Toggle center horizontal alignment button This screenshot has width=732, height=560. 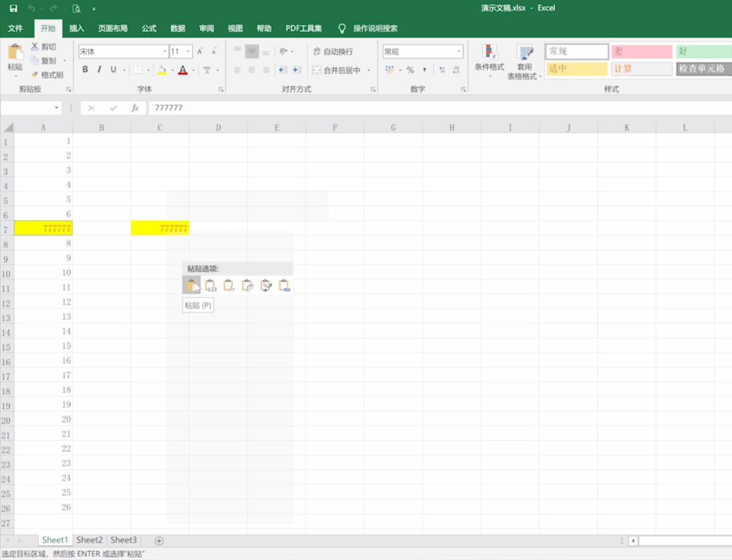pos(251,70)
